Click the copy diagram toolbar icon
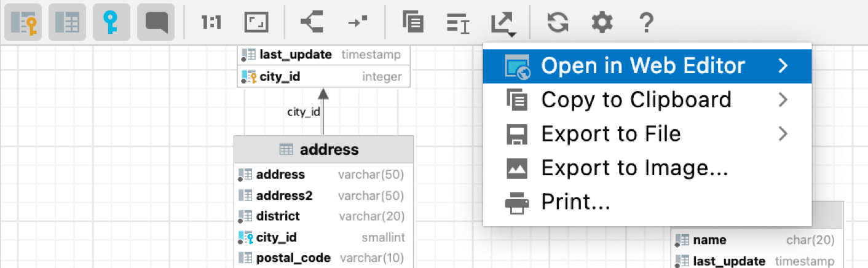 (x=413, y=23)
